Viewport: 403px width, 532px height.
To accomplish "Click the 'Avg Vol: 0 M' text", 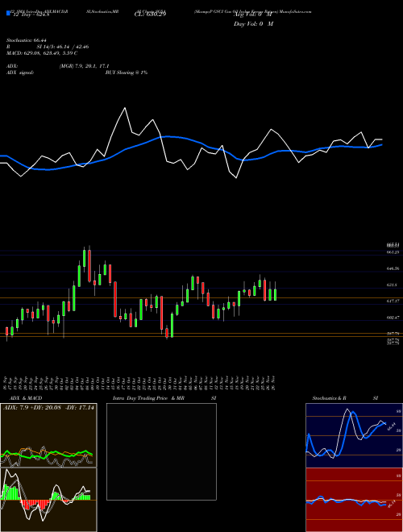I will 253,15.
